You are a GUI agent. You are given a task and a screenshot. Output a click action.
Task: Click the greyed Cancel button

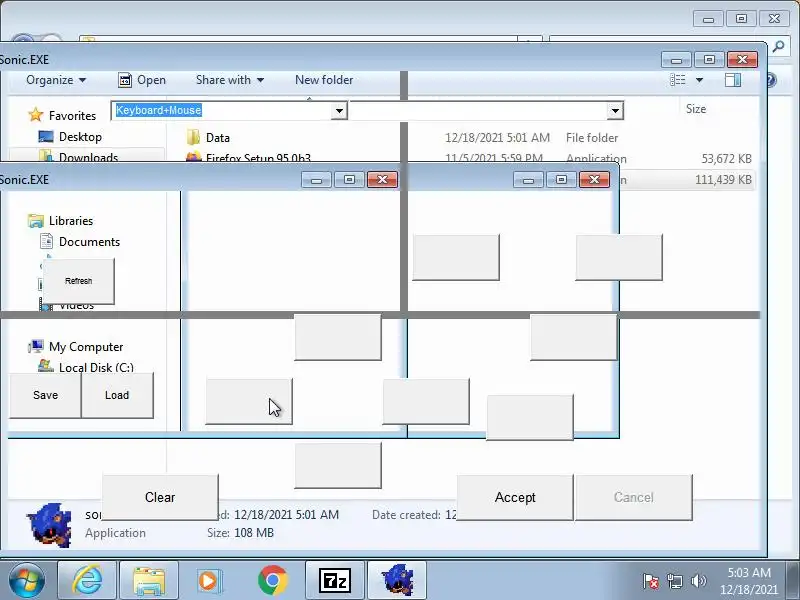(x=634, y=497)
